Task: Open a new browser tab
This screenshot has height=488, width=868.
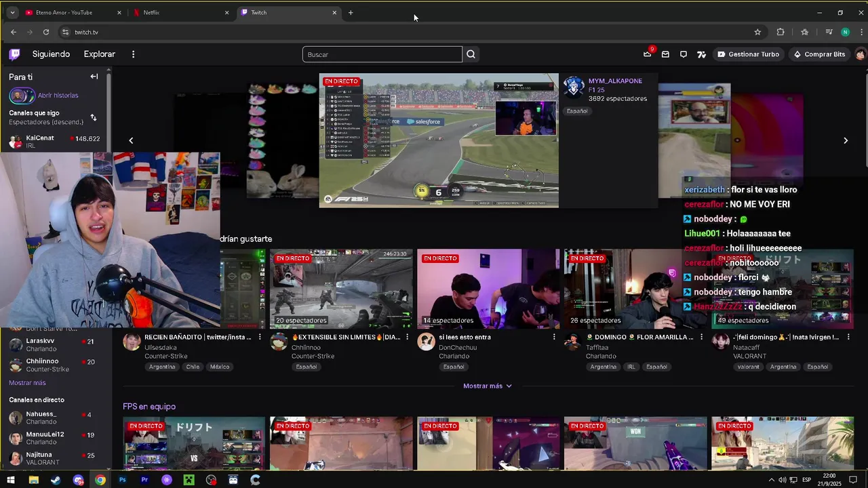Action: pos(351,12)
